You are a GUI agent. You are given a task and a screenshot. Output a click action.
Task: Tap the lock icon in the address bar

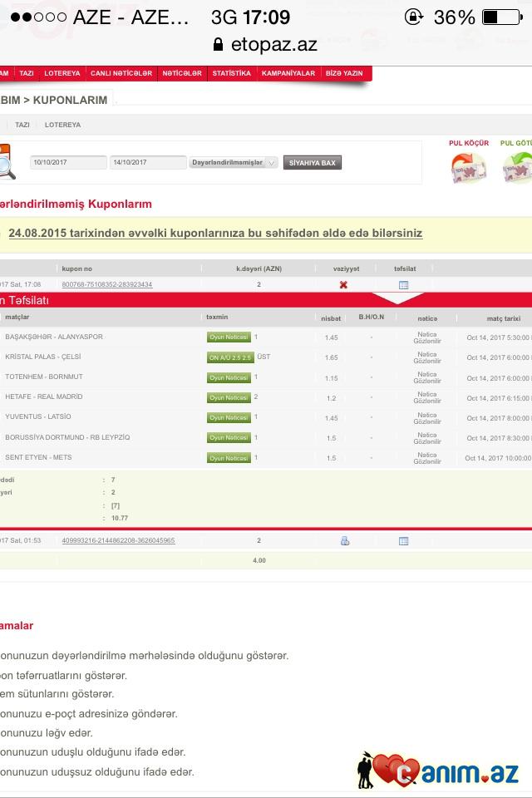[x=219, y=44]
